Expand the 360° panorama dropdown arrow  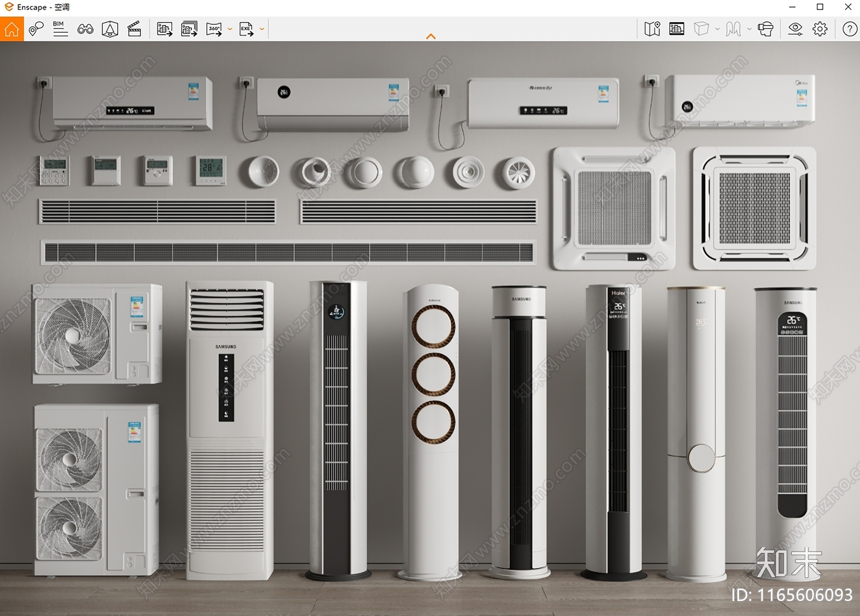[x=230, y=29]
